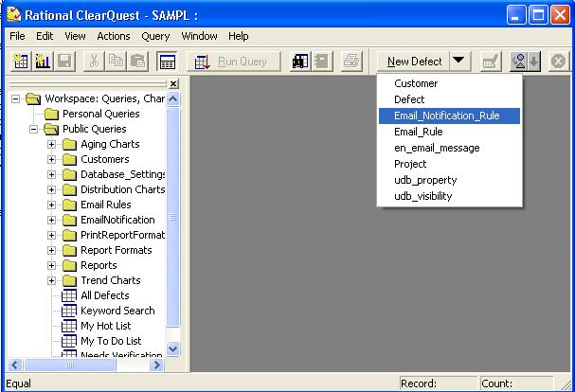
Task: Open the View menu
Action: pos(75,36)
